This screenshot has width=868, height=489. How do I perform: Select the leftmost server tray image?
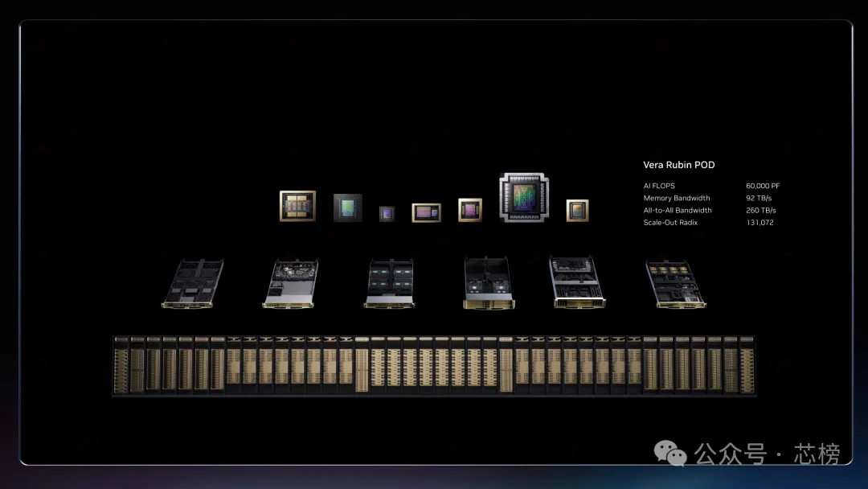pos(193,284)
